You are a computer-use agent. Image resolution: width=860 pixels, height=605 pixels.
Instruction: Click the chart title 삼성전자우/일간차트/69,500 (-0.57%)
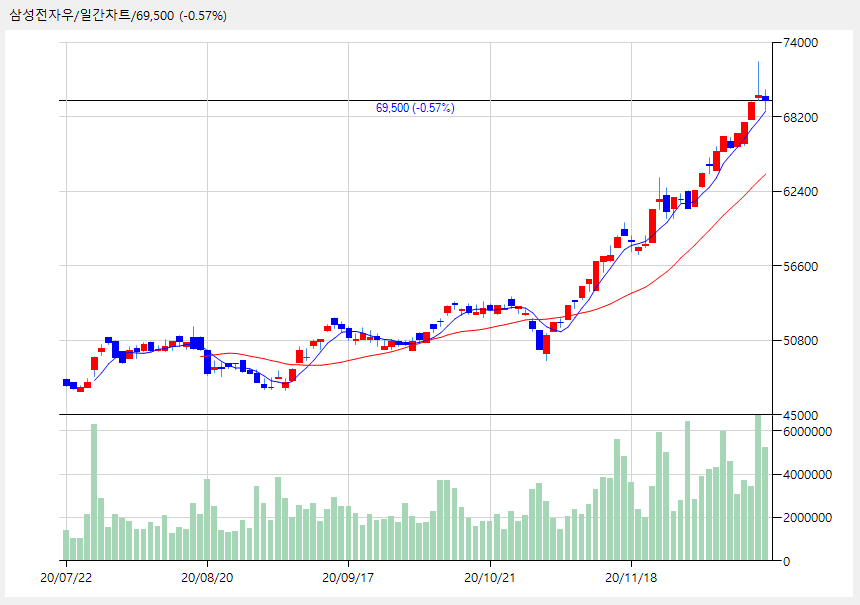(118, 15)
